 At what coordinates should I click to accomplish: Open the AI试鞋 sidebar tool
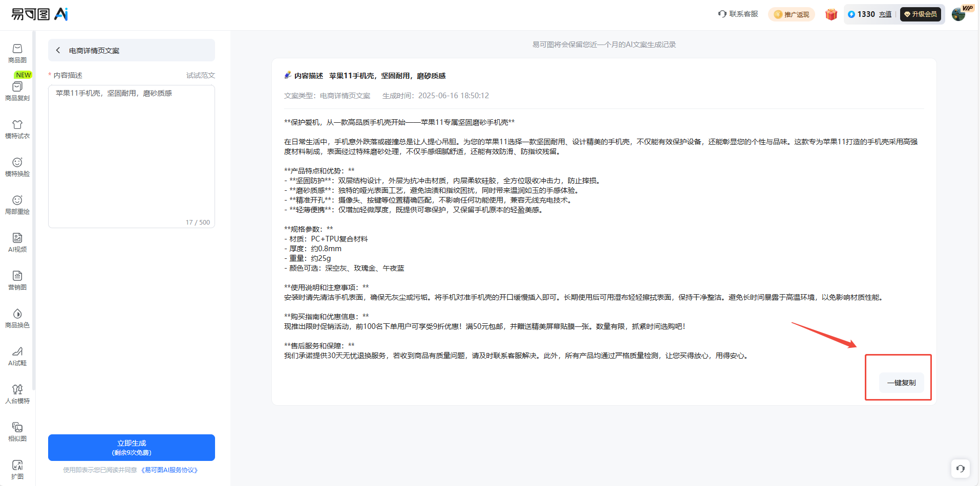click(x=17, y=357)
